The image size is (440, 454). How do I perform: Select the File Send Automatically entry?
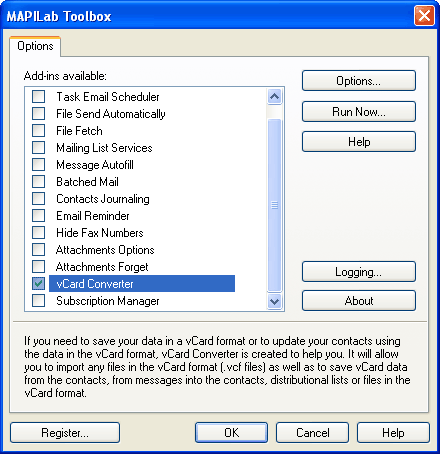coord(111,114)
